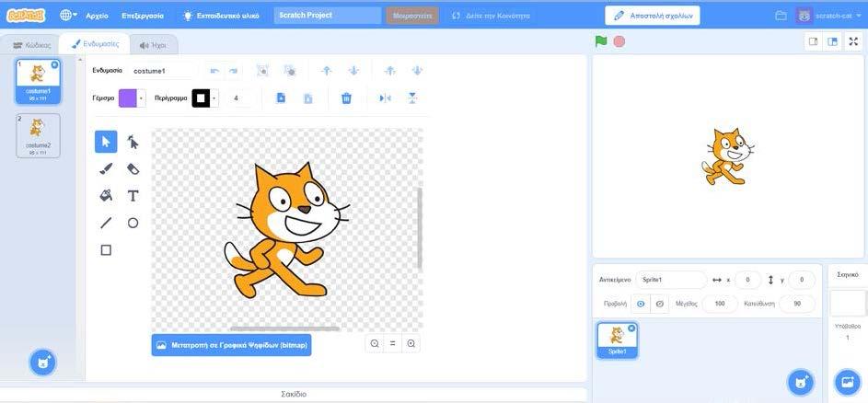Switch to large stage layout
The image size is (868, 403).
coord(832,41)
